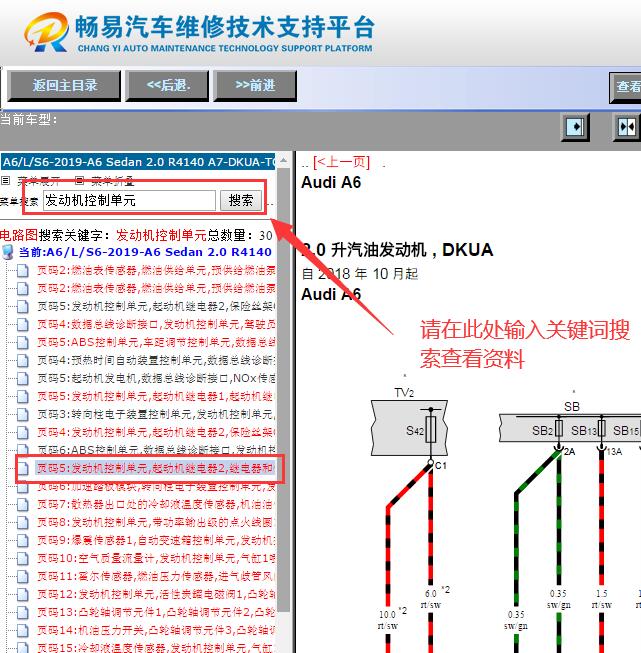Image resolution: width=641 pixels, height=653 pixels.
Task: Click the 搜索 search button
Action: tap(241, 201)
